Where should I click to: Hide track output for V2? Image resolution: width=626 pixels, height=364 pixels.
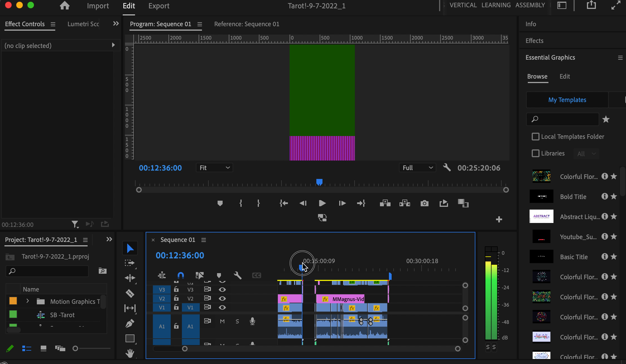(222, 299)
